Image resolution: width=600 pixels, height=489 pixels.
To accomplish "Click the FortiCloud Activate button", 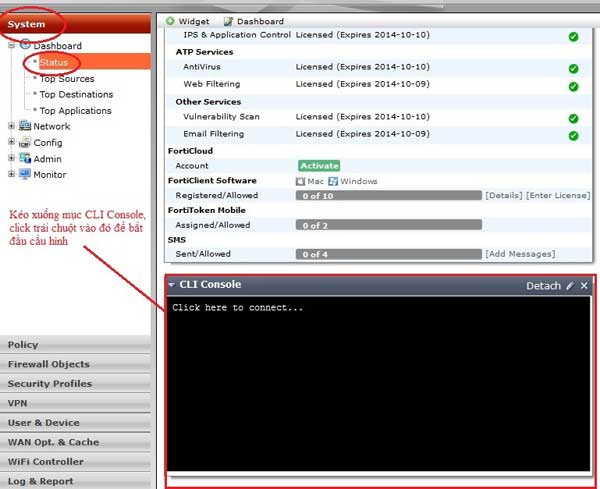I will pyautogui.click(x=319, y=166).
